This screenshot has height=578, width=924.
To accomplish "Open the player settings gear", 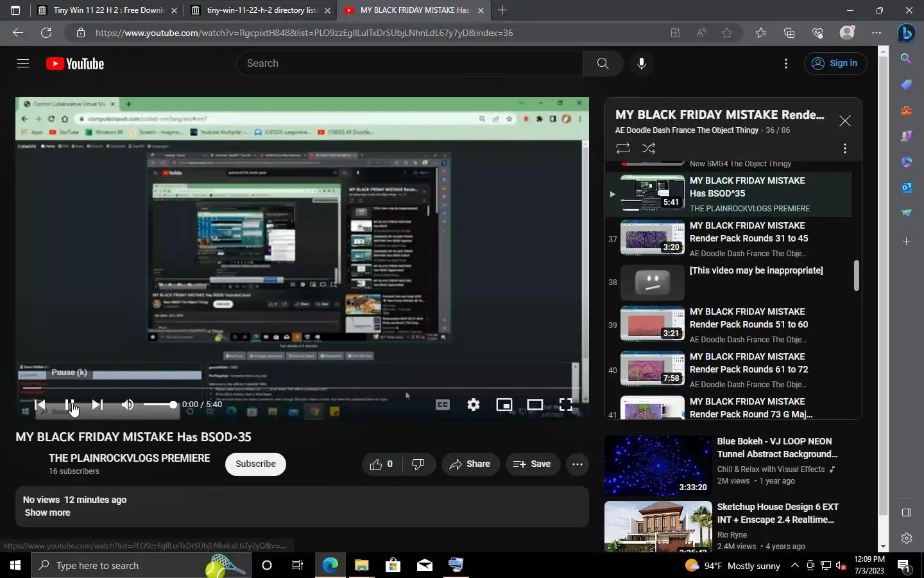I will click(x=474, y=405).
